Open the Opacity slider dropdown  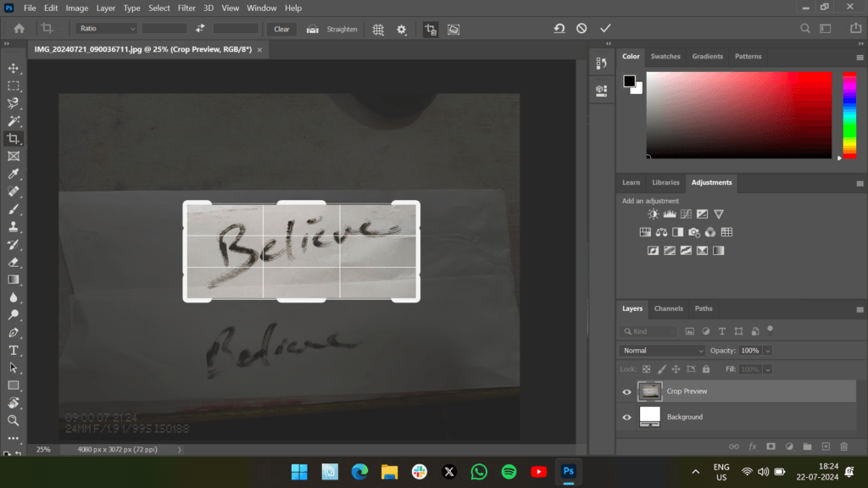767,351
